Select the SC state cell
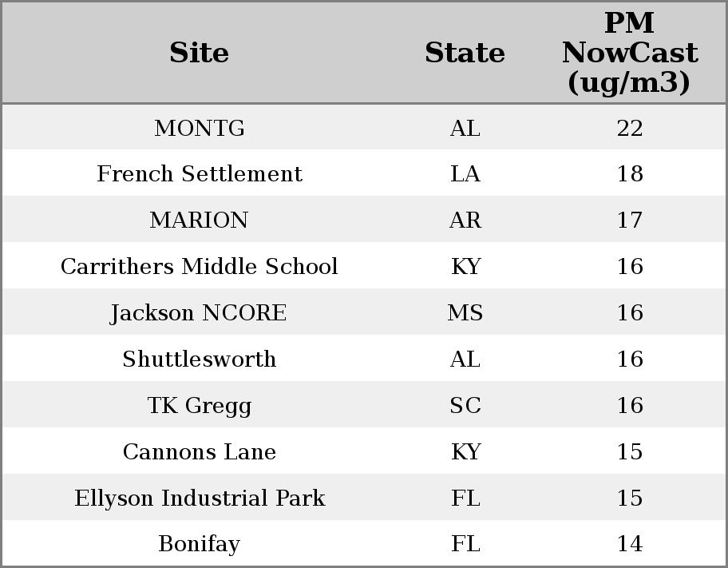The height and width of the screenshot is (568, 728). pos(465,406)
